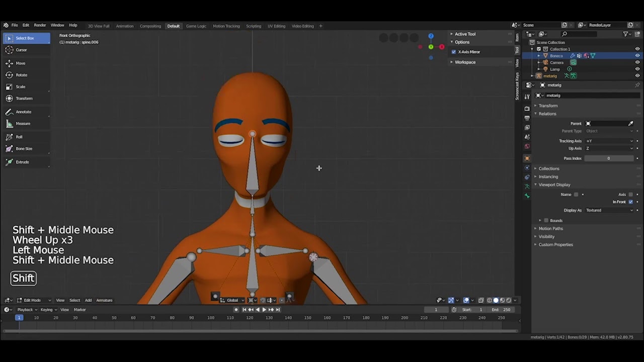Open the Render menu
This screenshot has height=362, width=644.
(40, 26)
